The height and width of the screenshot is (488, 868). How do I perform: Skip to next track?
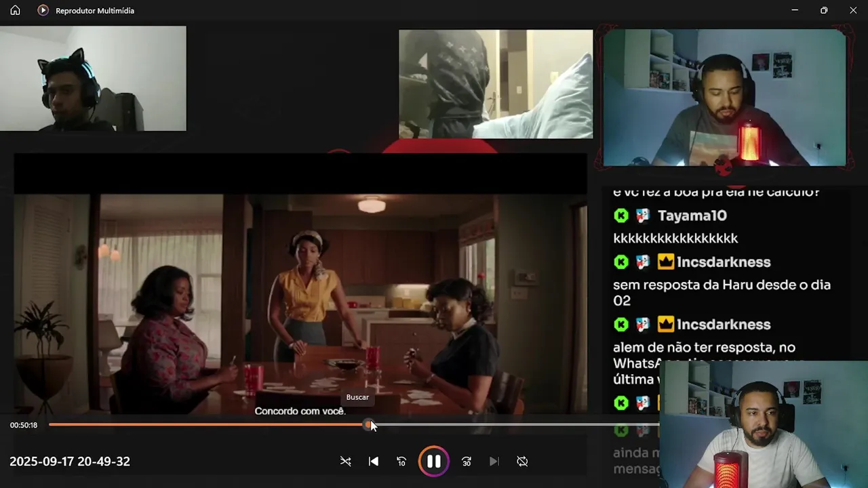click(494, 462)
